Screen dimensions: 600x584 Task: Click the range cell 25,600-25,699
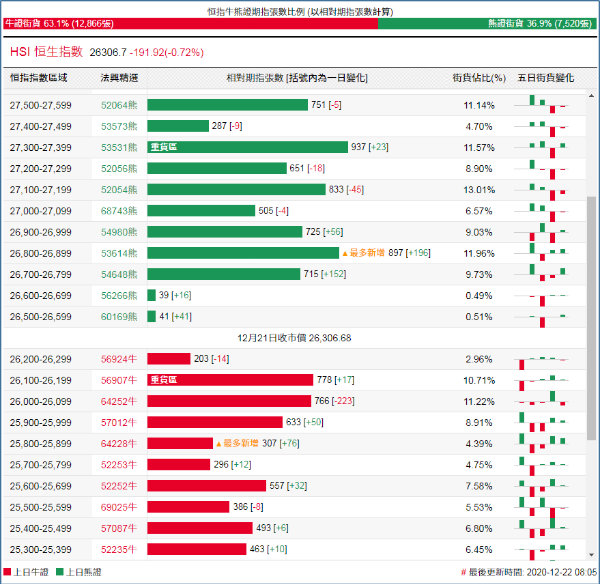[x=41, y=486]
